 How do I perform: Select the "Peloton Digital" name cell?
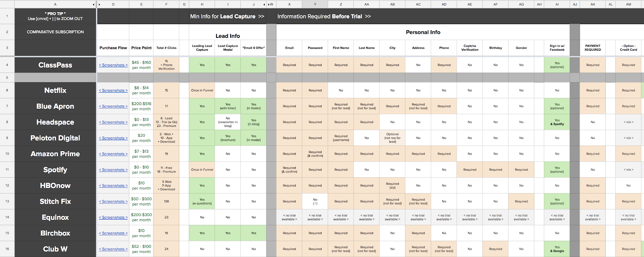pos(55,138)
